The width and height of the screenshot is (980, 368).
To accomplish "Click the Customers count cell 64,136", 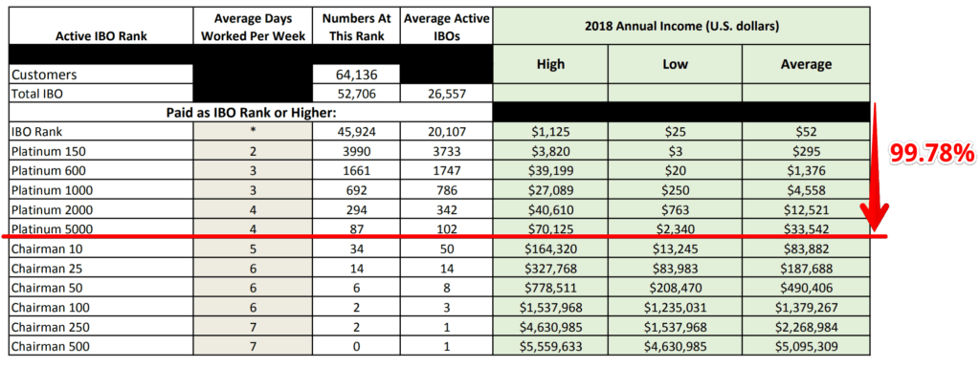I will pos(356,75).
